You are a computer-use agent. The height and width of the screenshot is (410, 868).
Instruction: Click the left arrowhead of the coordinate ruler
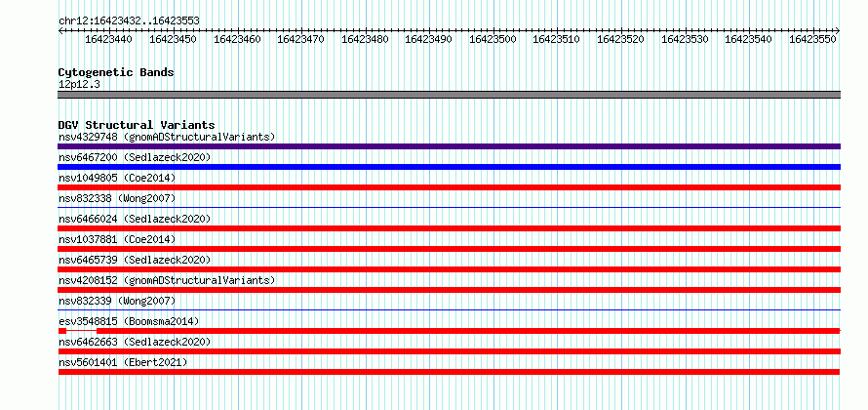[x=60, y=30]
